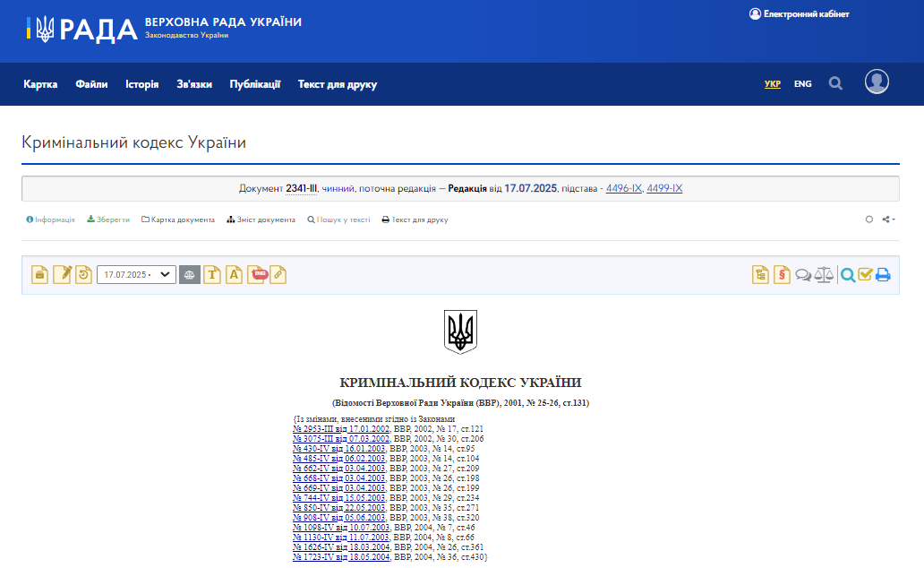Open comments via speech bubble icon

click(x=803, y=275)
